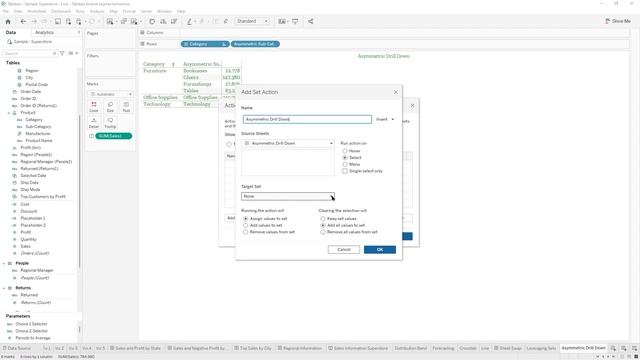This screenshot has width=640, height=360.
Task: Click the Top Customers by Profit set
Action: (x=43, y=197)
